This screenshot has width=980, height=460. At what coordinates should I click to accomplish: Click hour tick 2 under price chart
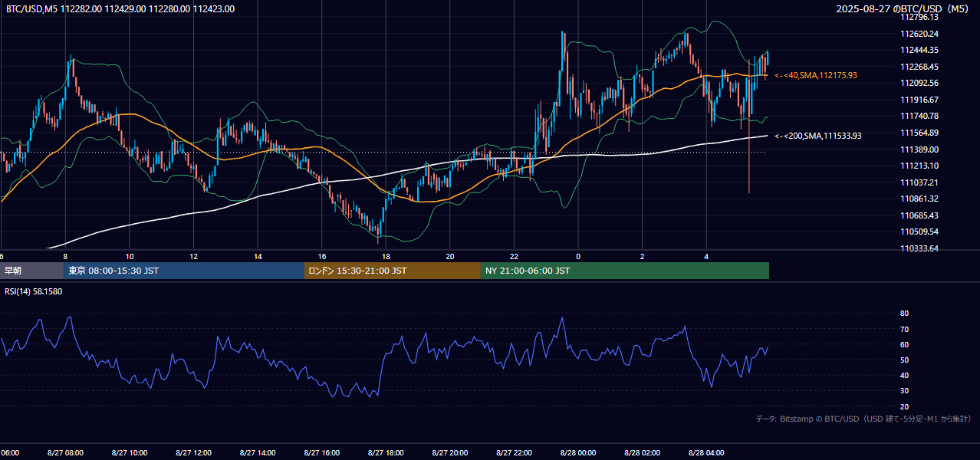coord(642,256)
